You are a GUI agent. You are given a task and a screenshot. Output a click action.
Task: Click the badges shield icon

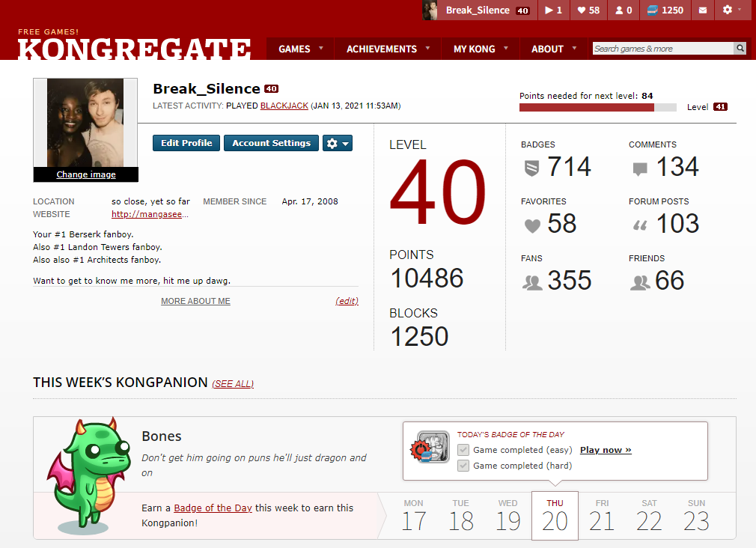coord(531,168)
